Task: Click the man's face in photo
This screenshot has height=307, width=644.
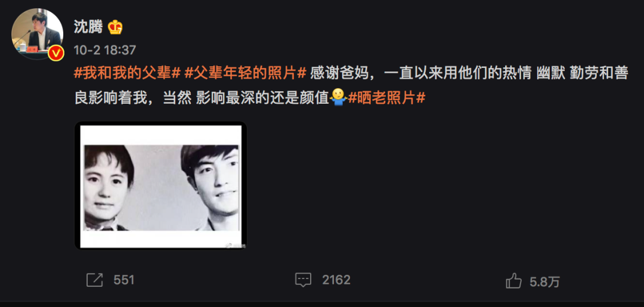Action: (x=216, y=184)
